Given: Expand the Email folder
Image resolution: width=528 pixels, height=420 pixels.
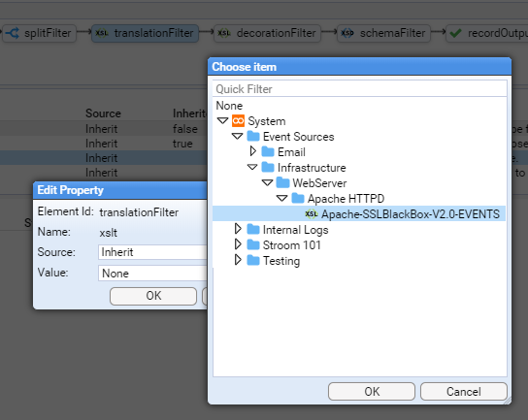Looking at the screenshot, I should point(253,151).
